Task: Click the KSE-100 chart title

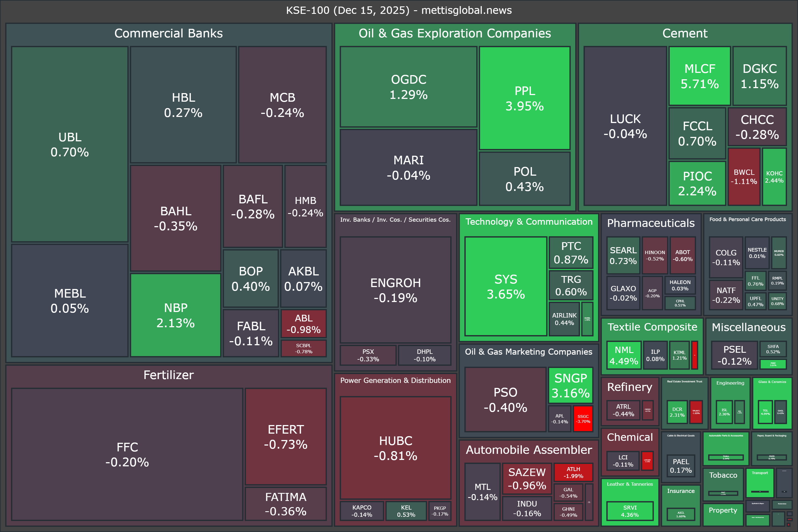Action: click(399, 10)
